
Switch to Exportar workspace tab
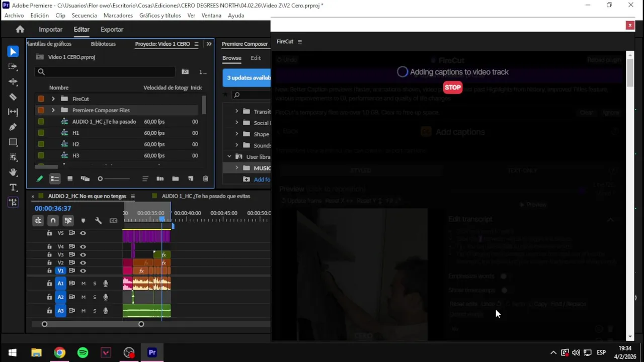coord(112,29)
